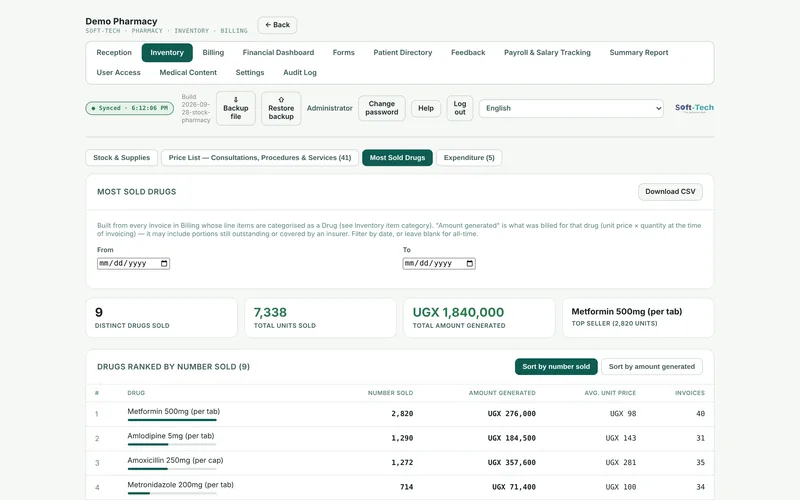800x500 pixels.
Task: Open the To date calendar picker icon
Action: click(x=469, y=264)
